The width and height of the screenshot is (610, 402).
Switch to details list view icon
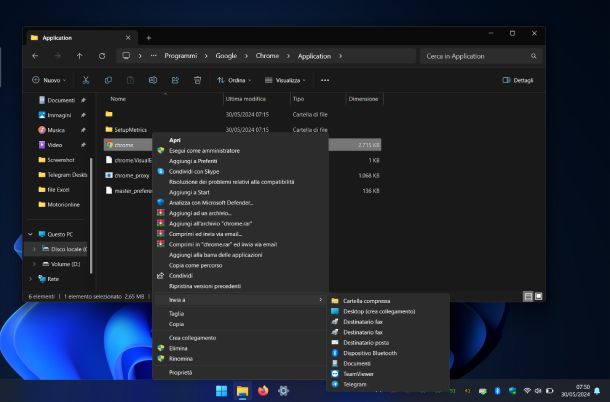click(528, 297)
